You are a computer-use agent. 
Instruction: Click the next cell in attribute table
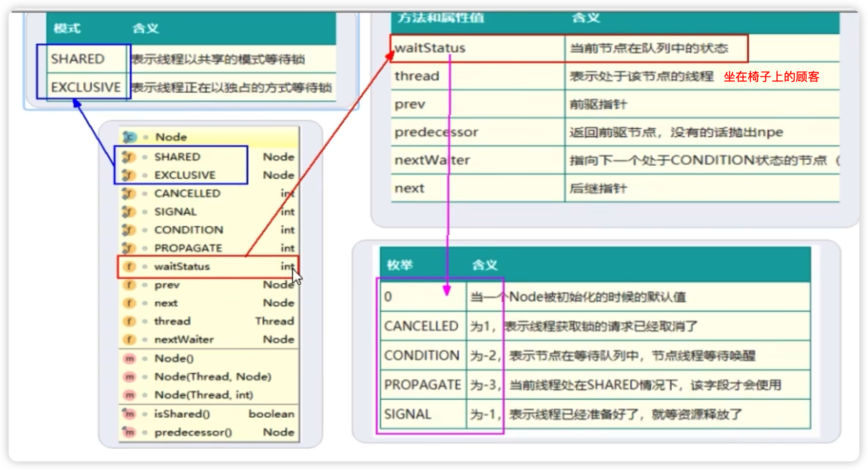(478, 188)
